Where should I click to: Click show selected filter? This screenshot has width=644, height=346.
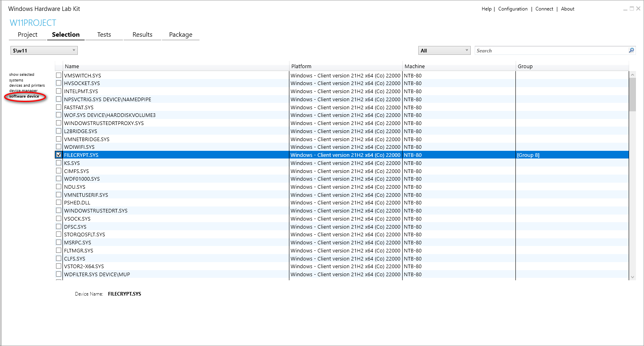coord(22,75)
